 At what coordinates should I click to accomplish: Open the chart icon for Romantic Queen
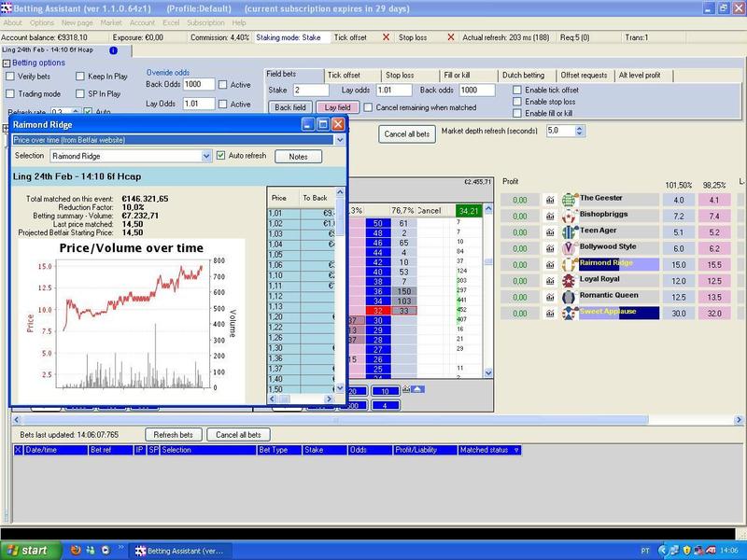[x=550, y=297]
